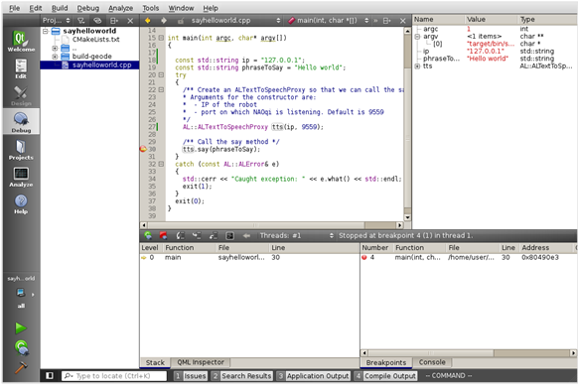Expand the '..' folder node in project tree
Viewport: 578px width, 392px height.
(55, 49)
